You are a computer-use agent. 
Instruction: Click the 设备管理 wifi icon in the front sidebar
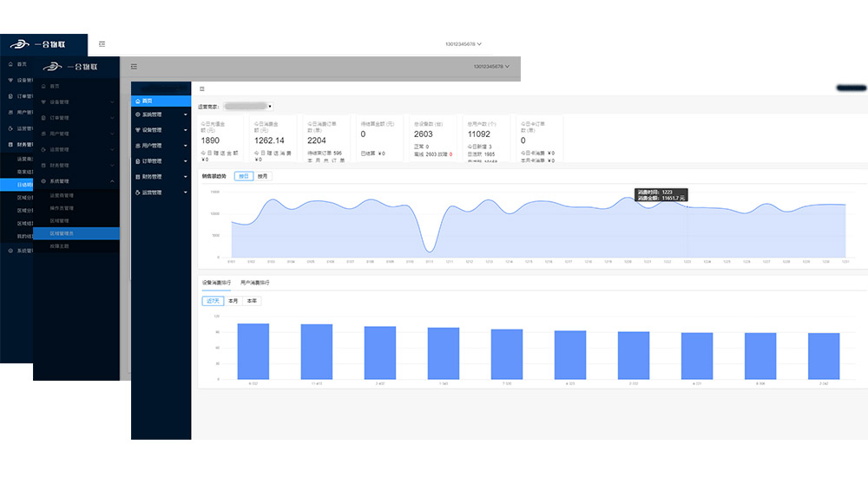pos(137,130)
